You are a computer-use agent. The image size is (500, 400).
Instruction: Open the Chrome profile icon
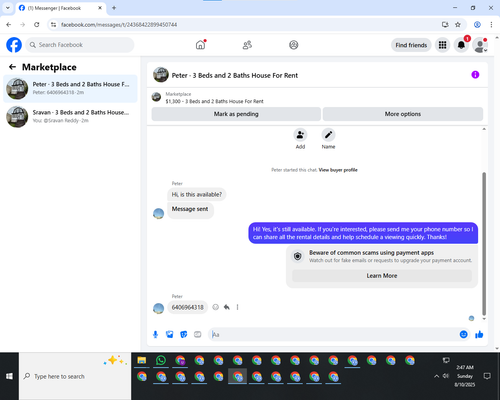pos(477,25)
